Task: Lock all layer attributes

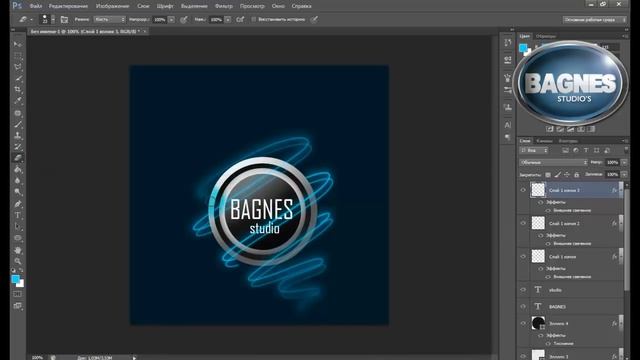Action: [x=576, y=175]
